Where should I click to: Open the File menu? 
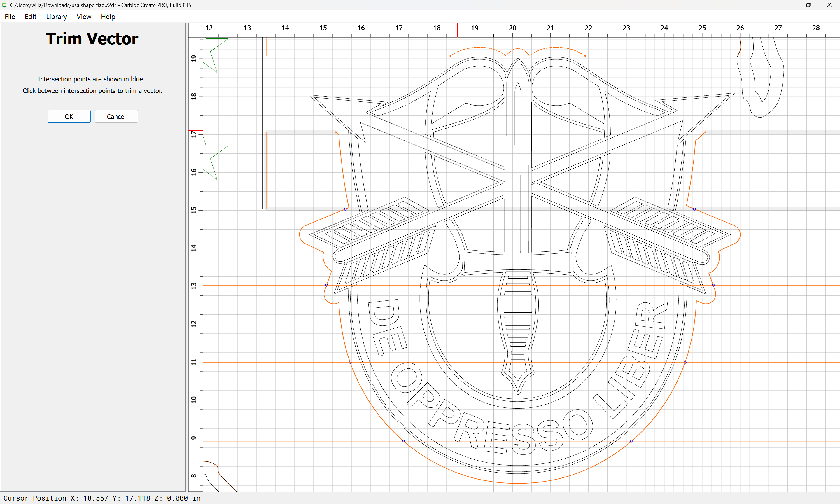click(x=10, y=17)
